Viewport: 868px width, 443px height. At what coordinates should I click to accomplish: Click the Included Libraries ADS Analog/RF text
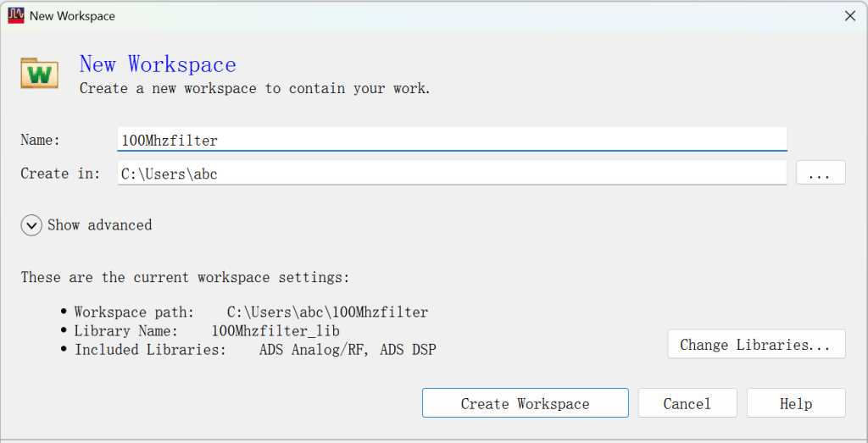314,350
